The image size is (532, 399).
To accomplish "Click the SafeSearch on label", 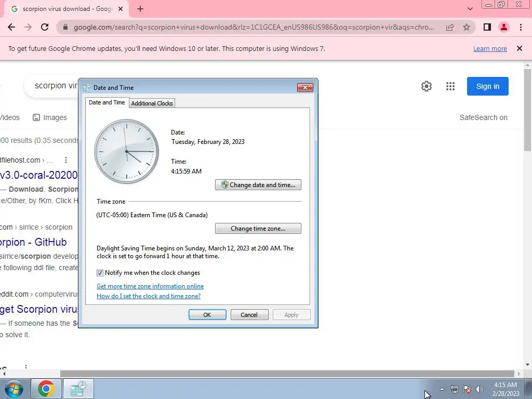I will [x=483, y=117].
